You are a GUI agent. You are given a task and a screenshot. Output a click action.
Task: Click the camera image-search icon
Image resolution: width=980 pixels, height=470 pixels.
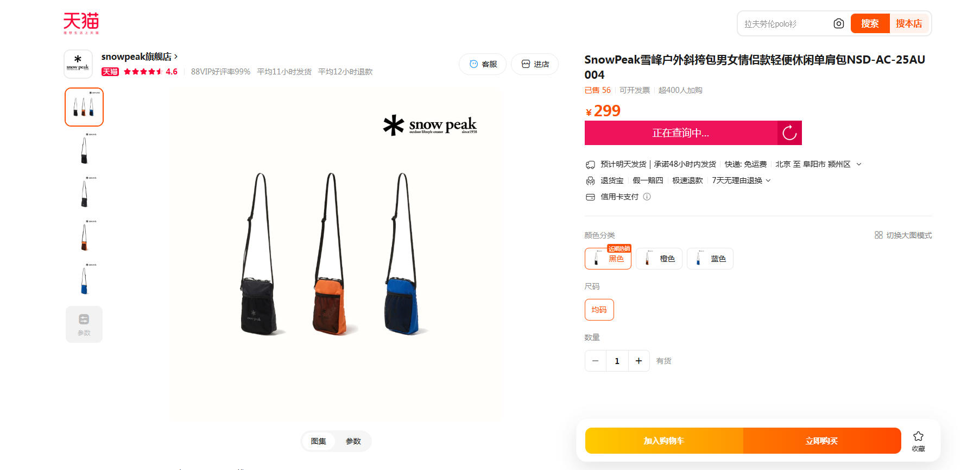tap(838, 23)
